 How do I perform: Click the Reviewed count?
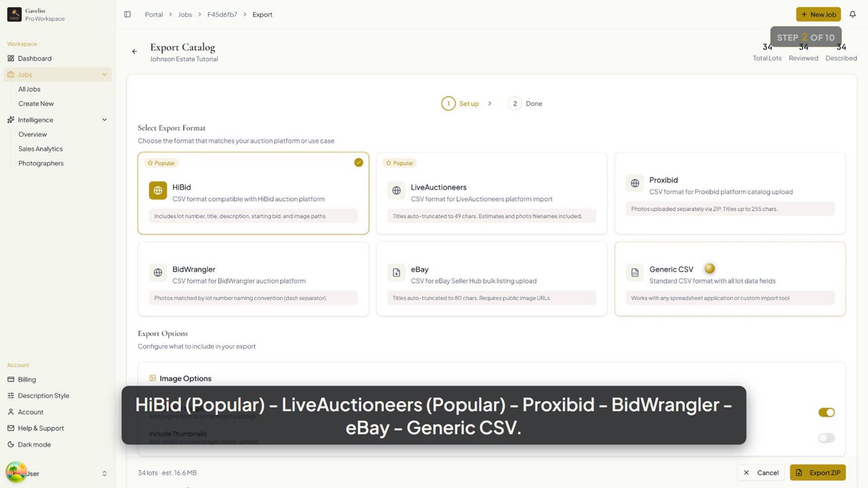click(804, 47)
